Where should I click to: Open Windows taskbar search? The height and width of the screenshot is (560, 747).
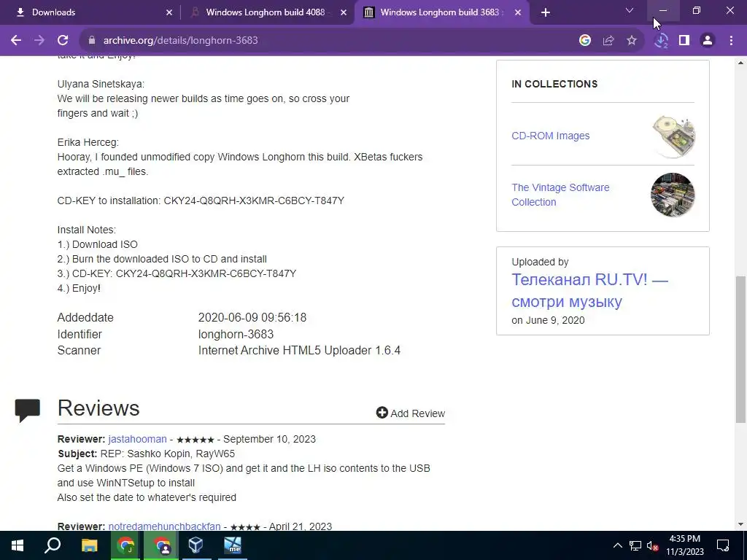pos(53,545)
